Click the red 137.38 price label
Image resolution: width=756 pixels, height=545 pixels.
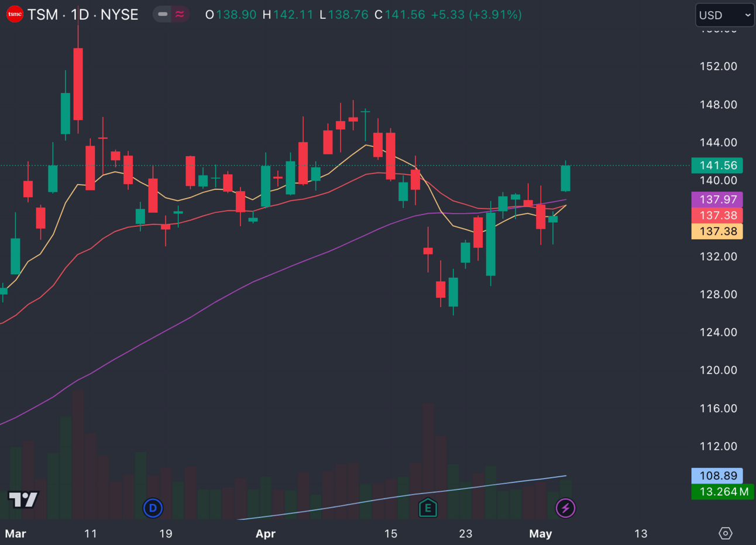(x=717, y=215)
